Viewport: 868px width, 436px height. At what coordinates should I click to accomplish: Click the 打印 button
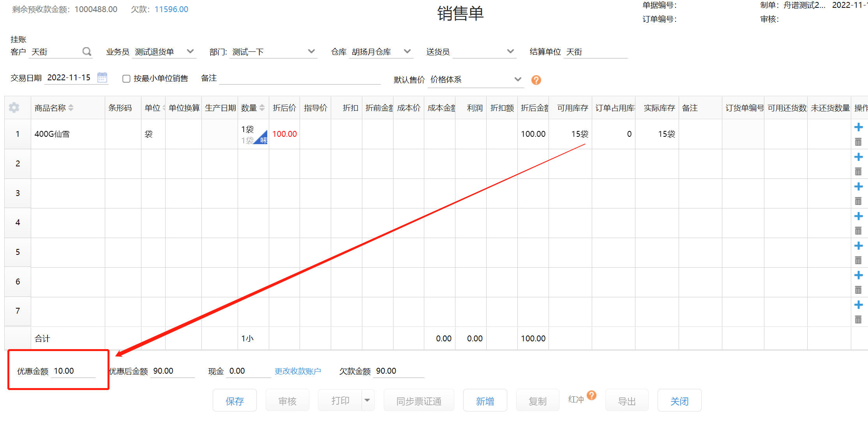tap(340, 400)
